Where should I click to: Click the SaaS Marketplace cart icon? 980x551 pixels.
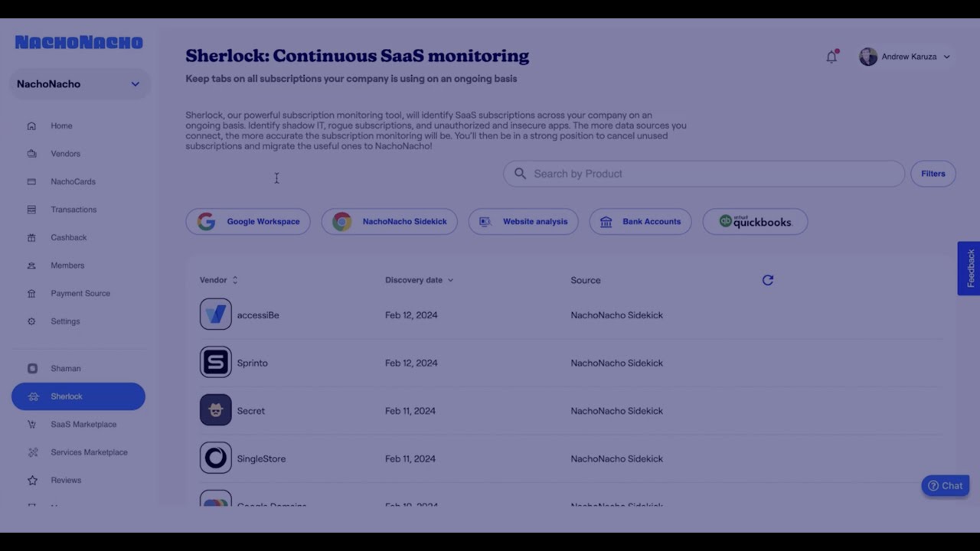(32, 425)
